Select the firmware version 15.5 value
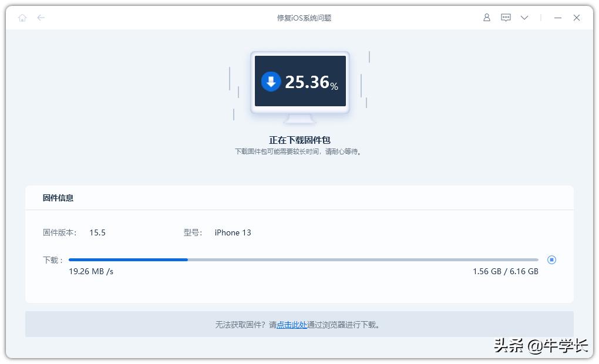Image resolution: width=599 pixels, height=364 pixels. pos(97,232)
